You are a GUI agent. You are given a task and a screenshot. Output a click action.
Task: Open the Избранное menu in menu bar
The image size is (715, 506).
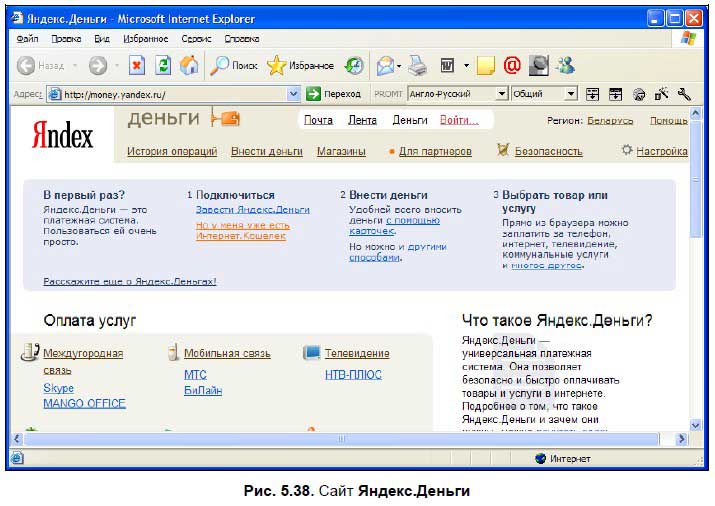(x=146, y=39)
